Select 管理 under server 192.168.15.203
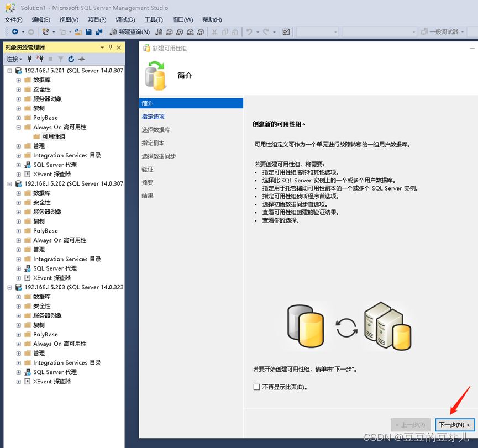Screen dimensions: 478x448 point(39,353)
